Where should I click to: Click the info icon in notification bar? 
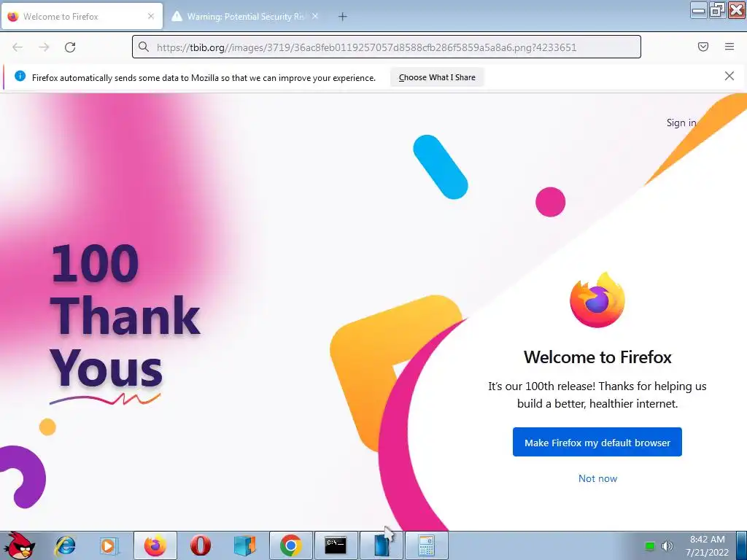click(x=20, y=76)
